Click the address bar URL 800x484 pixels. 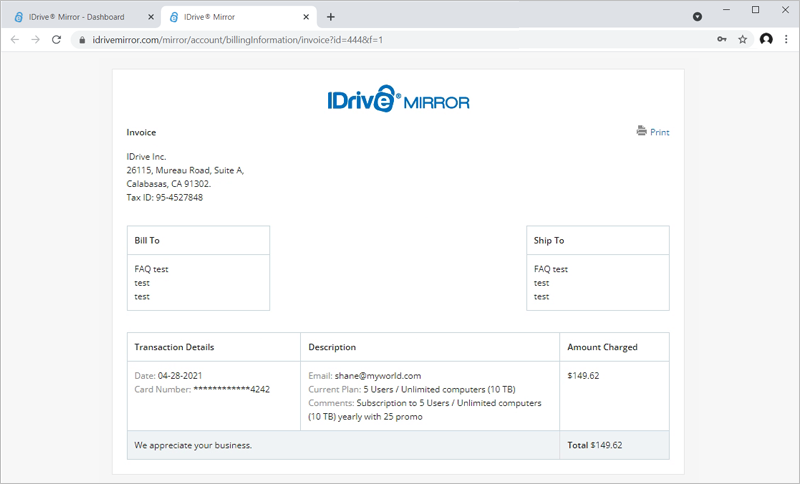(237, 40)
